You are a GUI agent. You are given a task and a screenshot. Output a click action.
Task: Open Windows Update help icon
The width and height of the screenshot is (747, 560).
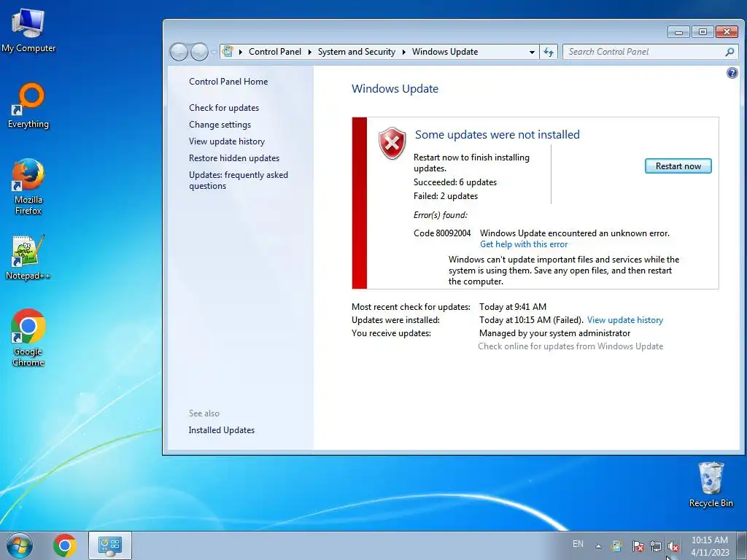[732, 73]
